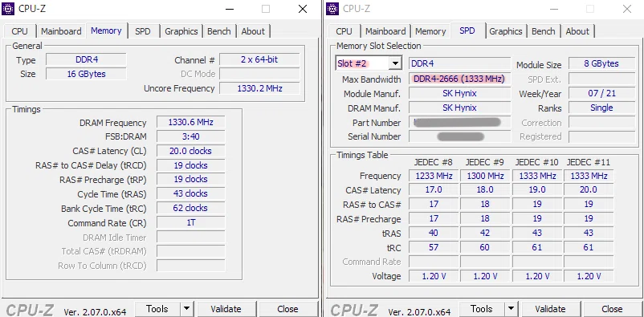Click Command Rate 1T value

click(190, 222)
